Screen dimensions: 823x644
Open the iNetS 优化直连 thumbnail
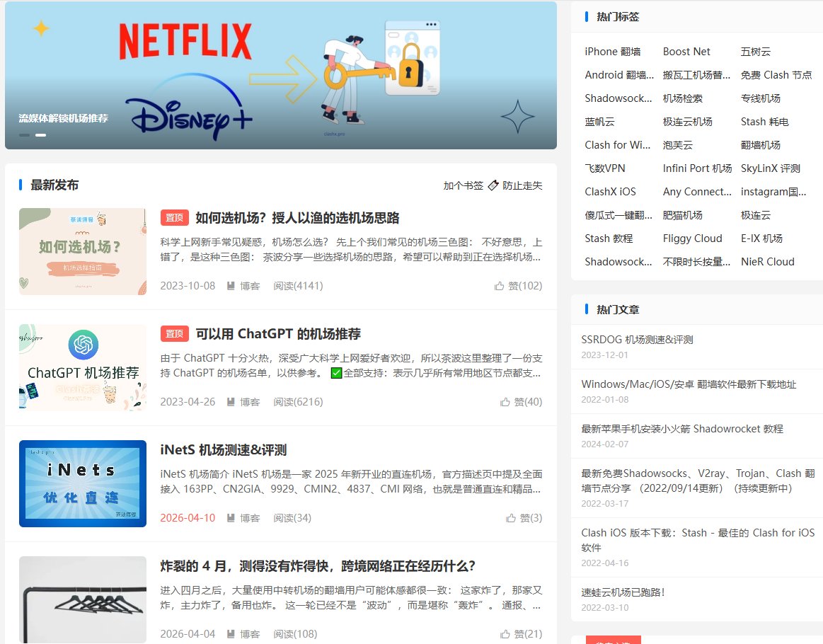82,483
